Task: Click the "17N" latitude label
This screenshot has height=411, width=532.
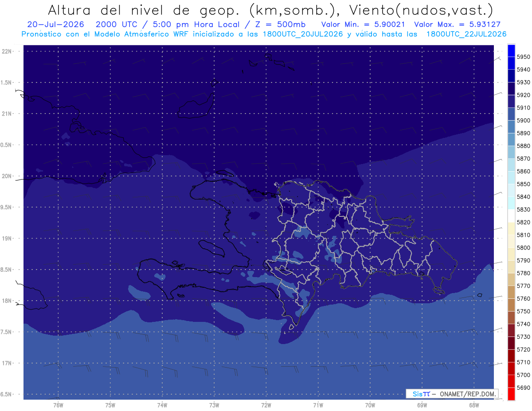Action: [x=8, y=364]
